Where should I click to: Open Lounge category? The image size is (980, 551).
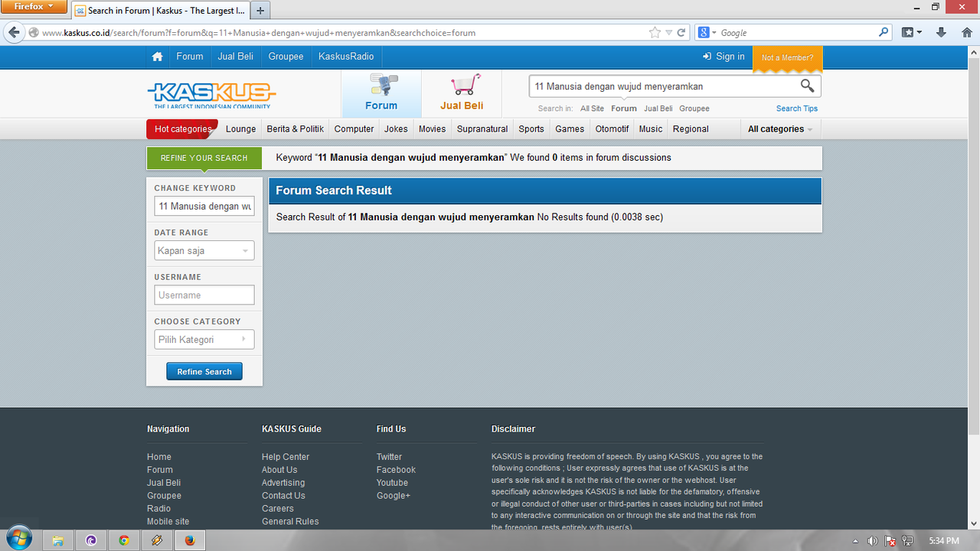point(241,129)
